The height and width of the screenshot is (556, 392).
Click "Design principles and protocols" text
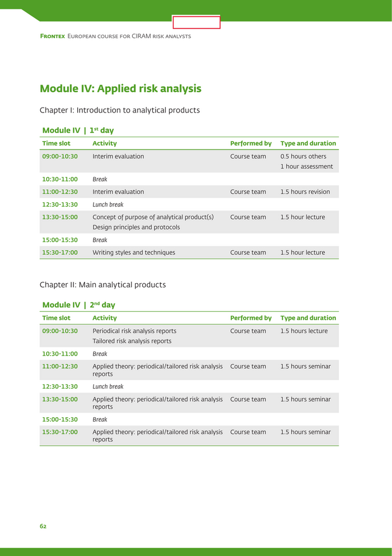[x=136, y=227]
